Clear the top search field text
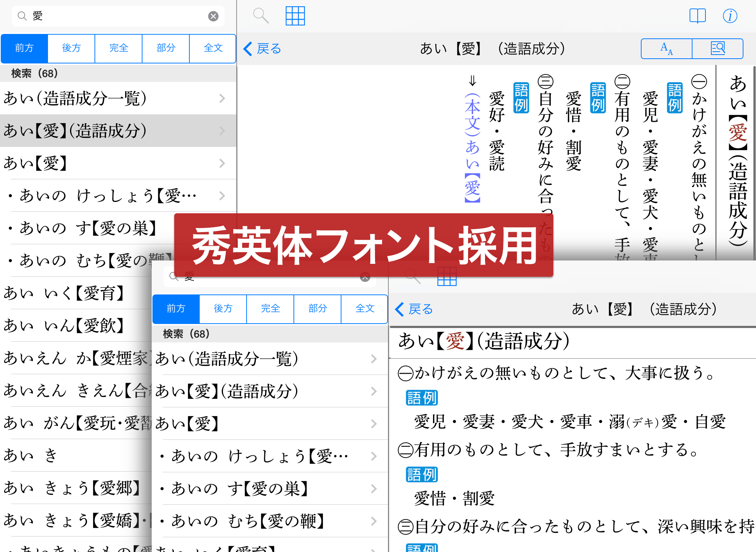 (213, 16)
